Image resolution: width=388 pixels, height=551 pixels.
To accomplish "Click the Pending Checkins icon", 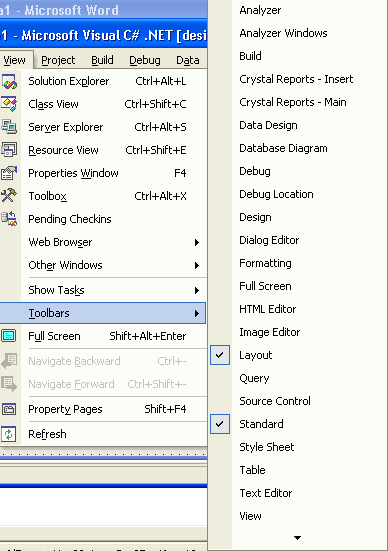I will tap(9, 219).
